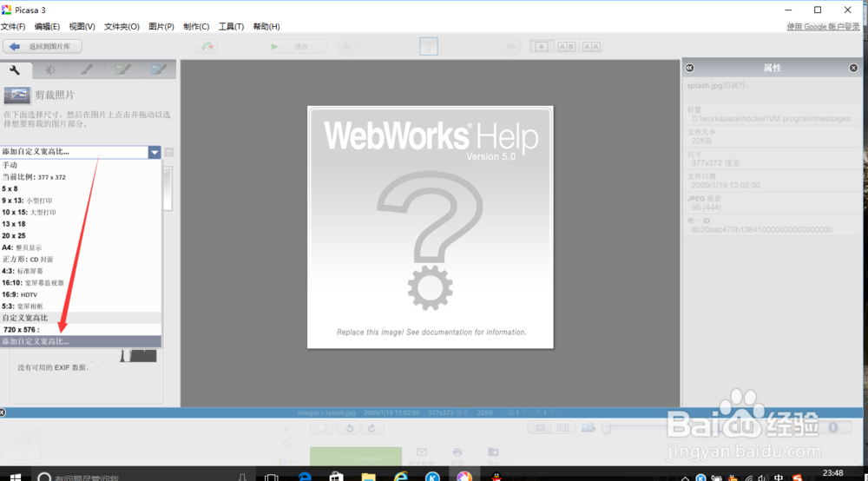Choose the 5 x 8 ratio

coord(81,188)
